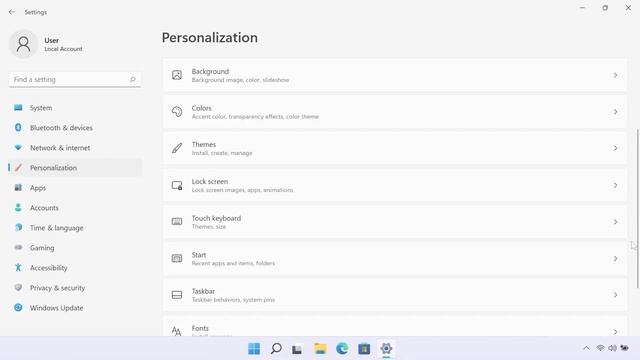Open the Themes settings card
This screenshot has width=640, height=360.
pyautogui.click(x=395, y=148)
